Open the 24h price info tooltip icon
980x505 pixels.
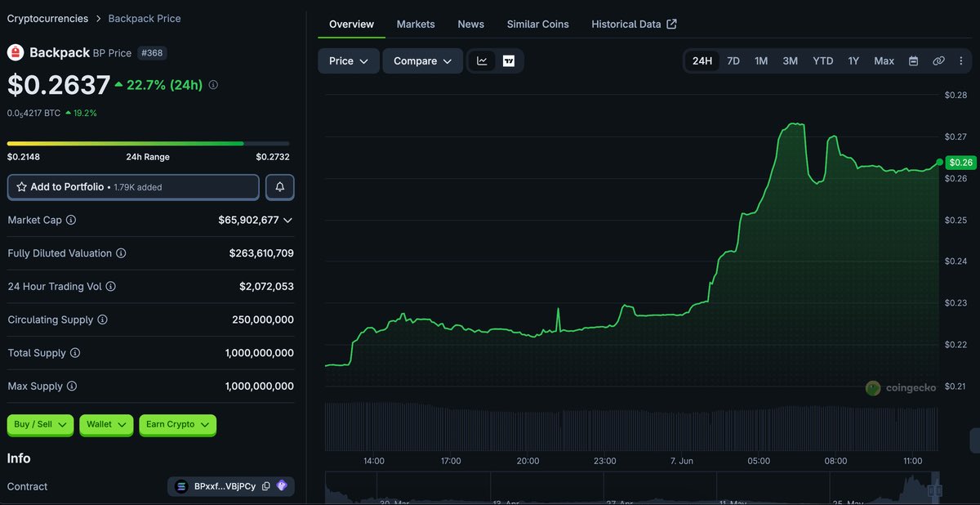click(x=213, y=85)
